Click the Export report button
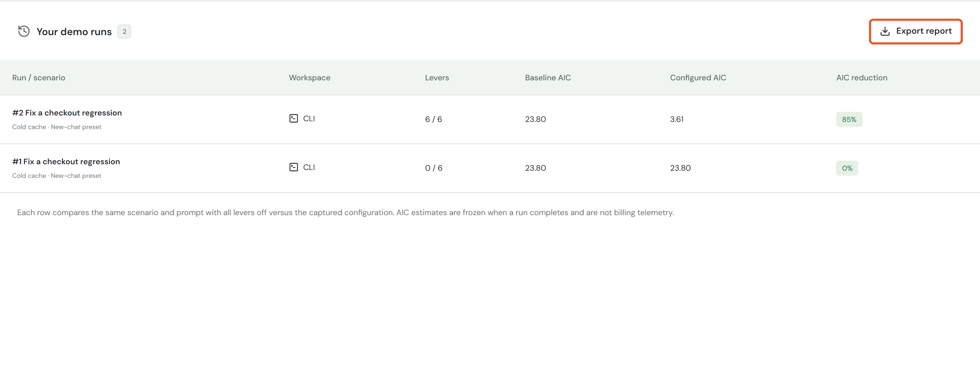Image resolution: width=980 pixels, height=388 pixels. 915,31
